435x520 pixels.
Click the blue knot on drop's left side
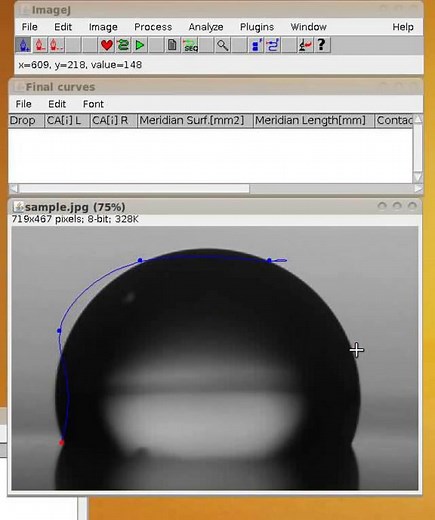pos(59,331)
